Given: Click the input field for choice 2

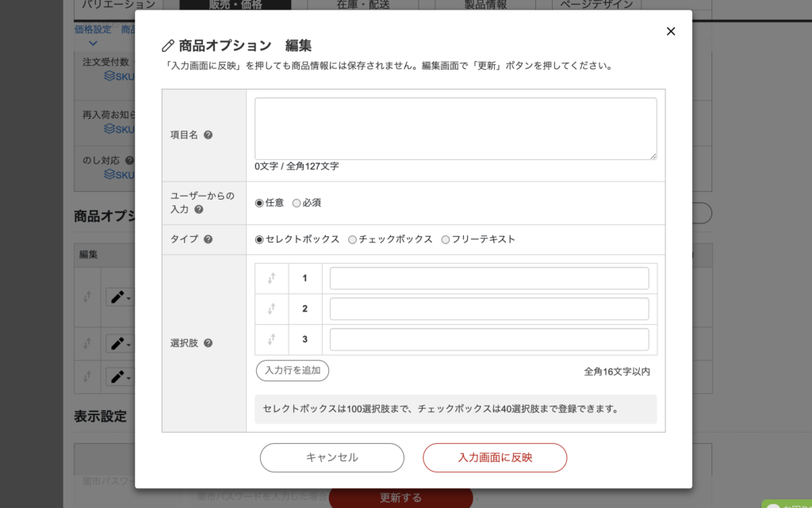Looking at the screenshot, I should tap(489, 309).
